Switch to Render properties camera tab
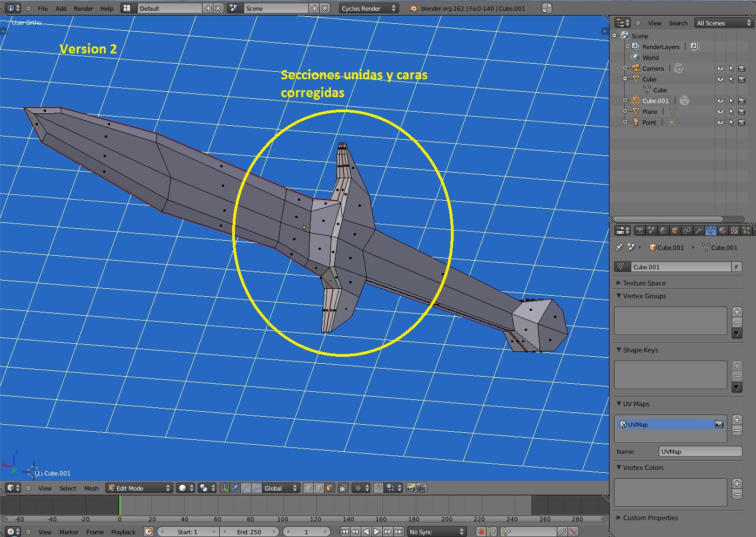Viewport: 756px width, 537px height. 639,230
